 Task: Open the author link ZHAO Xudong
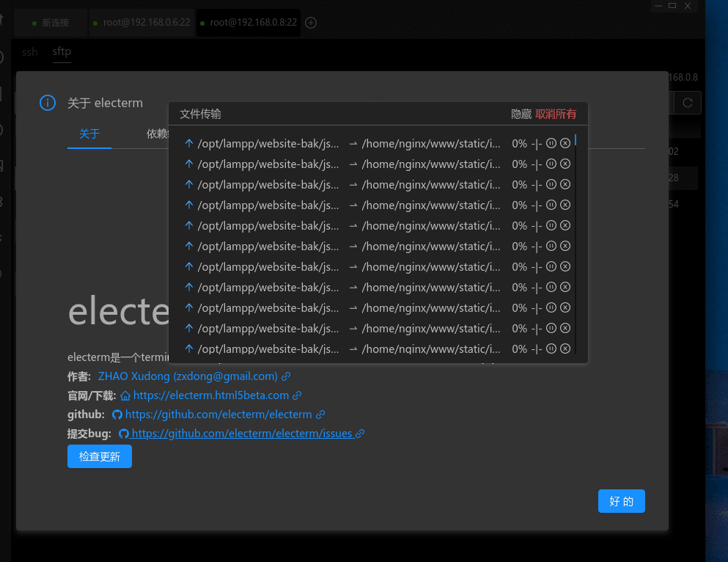point(188,376)
